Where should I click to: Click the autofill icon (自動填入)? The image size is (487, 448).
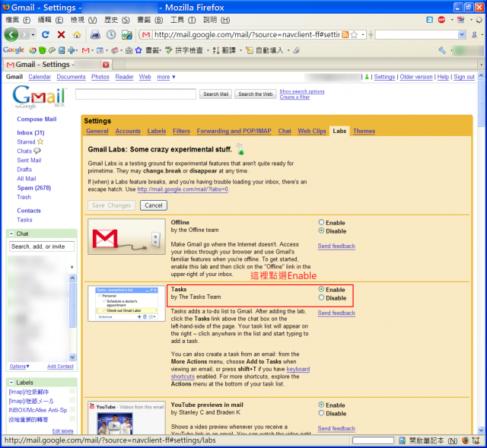point(250,50)
